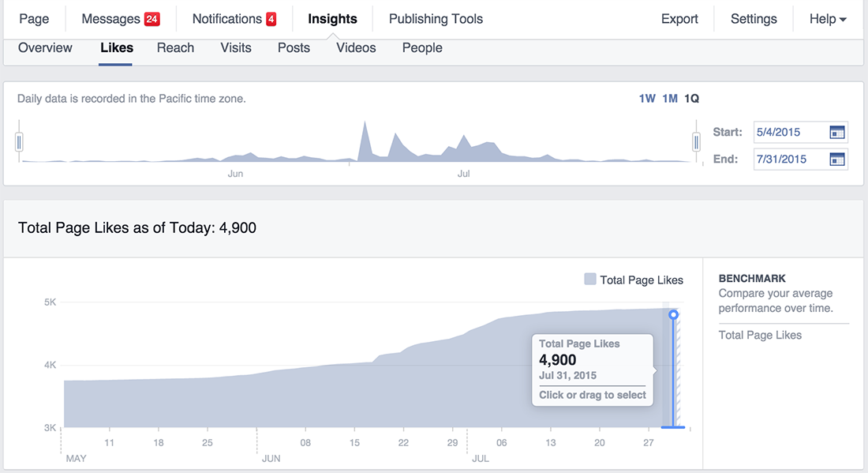The image size is (868, 473).
Task: Switch to the Videos sub-tab
Action: (x=356, y=47)
